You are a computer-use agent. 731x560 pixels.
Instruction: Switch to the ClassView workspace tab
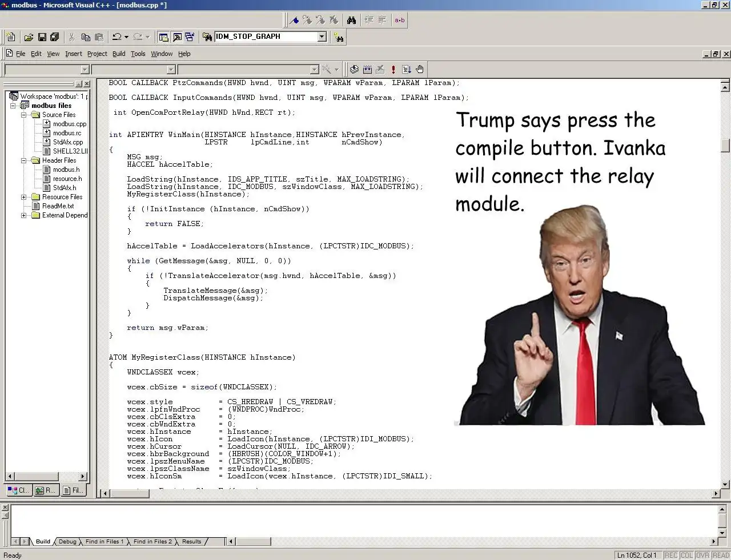point(18,490)
